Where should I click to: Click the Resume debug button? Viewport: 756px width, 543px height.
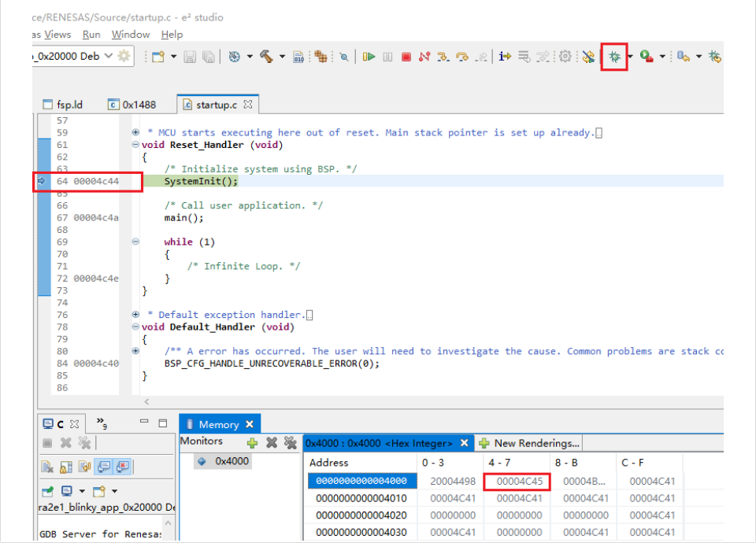click(369, 57)
